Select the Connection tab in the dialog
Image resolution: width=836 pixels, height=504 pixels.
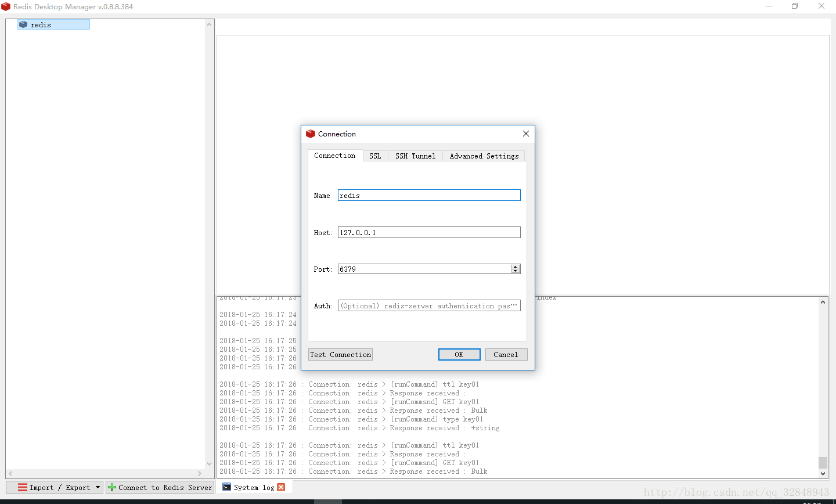pos(335,155)
